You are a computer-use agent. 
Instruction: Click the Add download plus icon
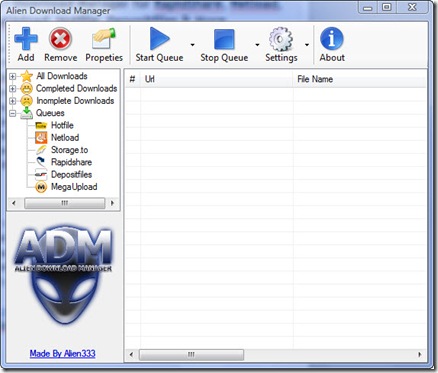26,39
